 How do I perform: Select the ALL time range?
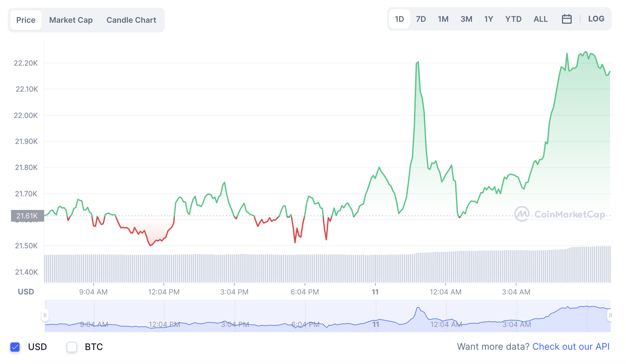pos(540,19)
